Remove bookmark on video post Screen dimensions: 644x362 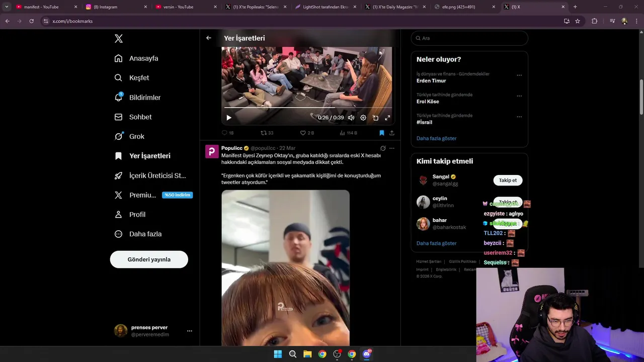(x=381, y=133)
